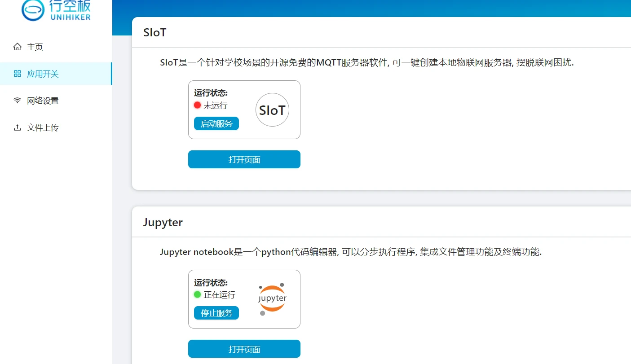Viewport: 631px width, 364px height.
Task: Click the upload icon beside 文件上传
Action: click(18, 127)
